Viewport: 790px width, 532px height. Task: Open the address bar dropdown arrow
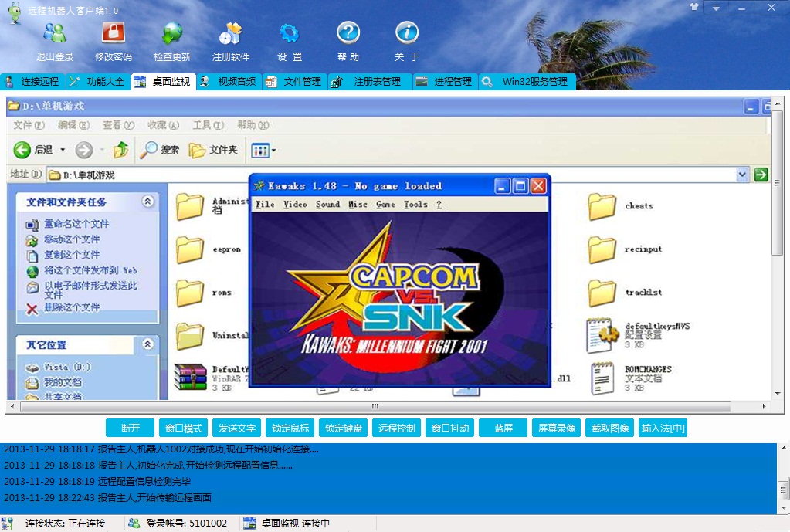point(743,175)
